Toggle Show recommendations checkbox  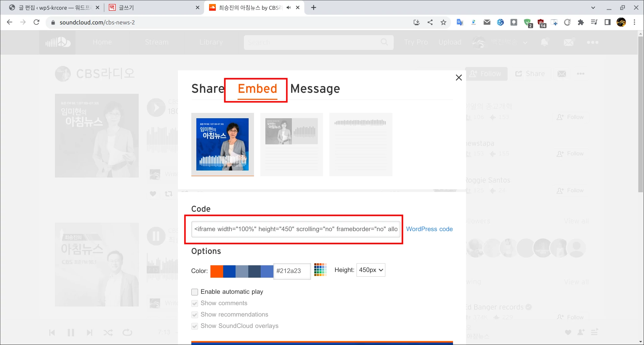click(x=195, y=315)
